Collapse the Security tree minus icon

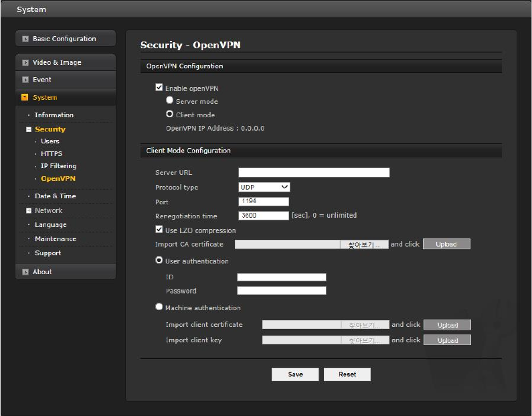point(29,129)
